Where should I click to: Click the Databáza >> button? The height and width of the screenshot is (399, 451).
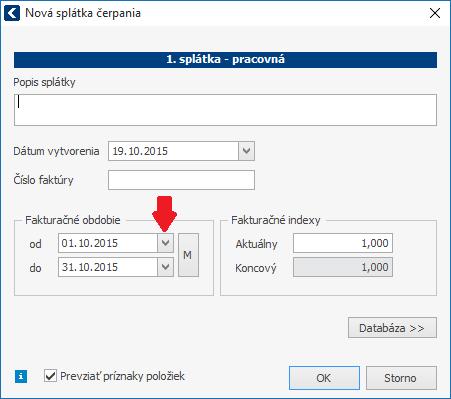392,328
